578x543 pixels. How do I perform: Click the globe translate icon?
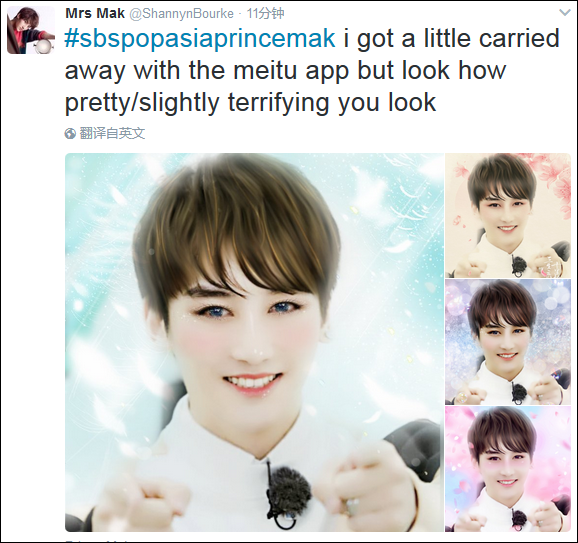(x=70, y=133)
